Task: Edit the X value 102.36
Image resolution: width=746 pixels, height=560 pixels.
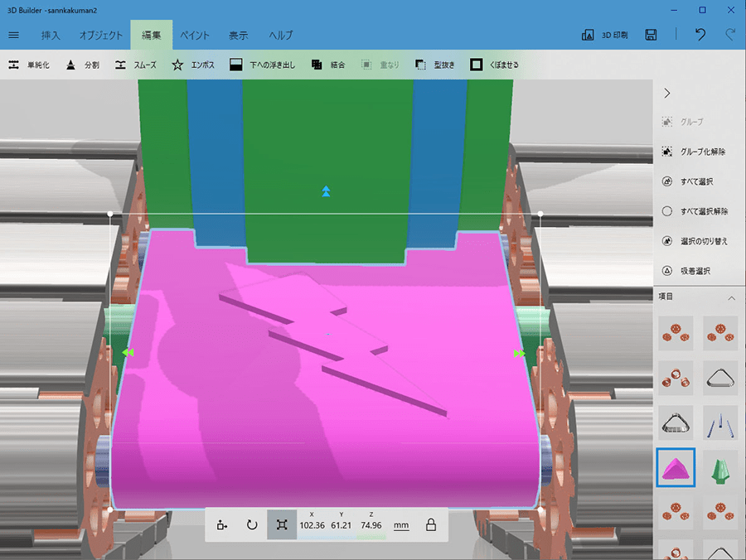Action: (312, 525)
